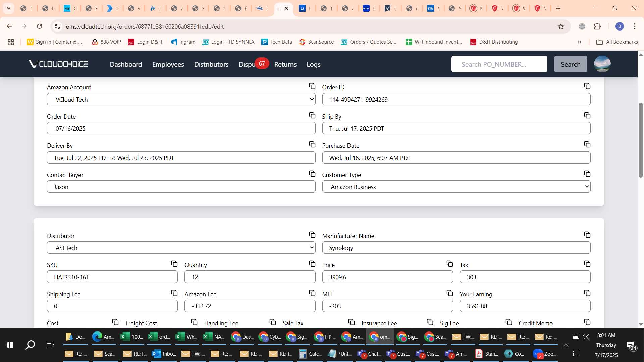The height and width of the screenshot is (362, 644).
Task: Copy the Sale Tax value
Action: [351, 322]
